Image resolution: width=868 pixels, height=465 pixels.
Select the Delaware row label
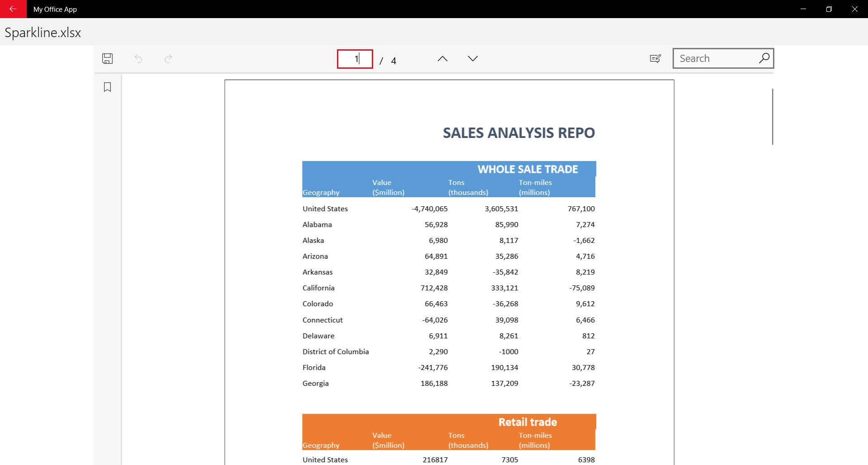coord(318,336)
